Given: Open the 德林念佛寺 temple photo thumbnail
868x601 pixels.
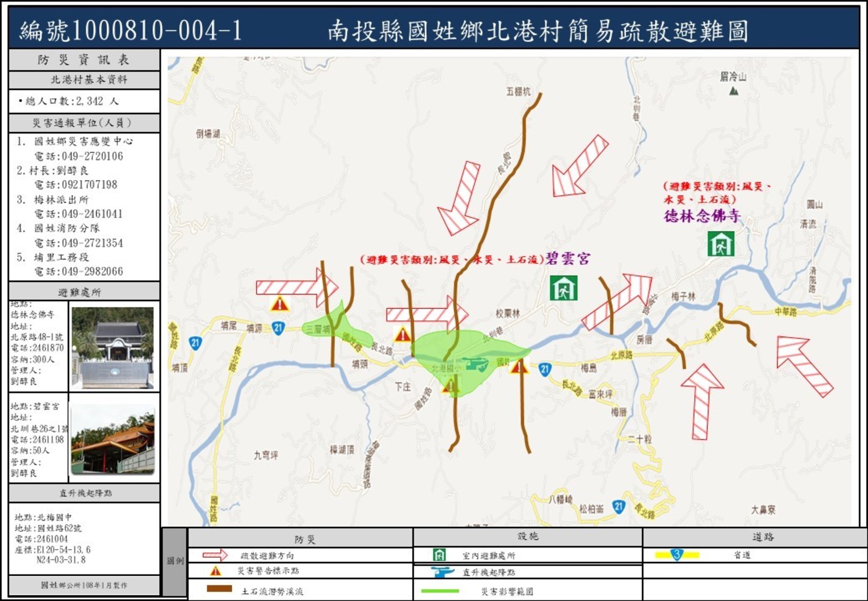Looking at the screenshot, I should point(113,348).
